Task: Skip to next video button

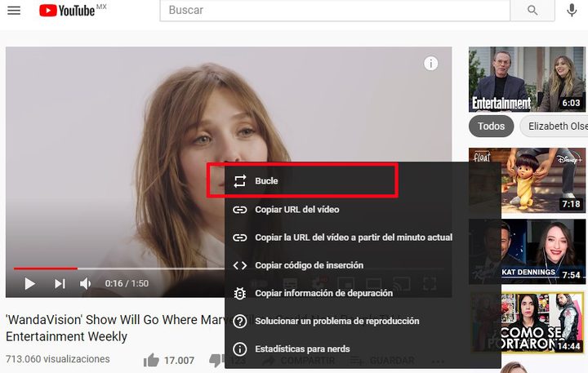Action: point(60,283)
